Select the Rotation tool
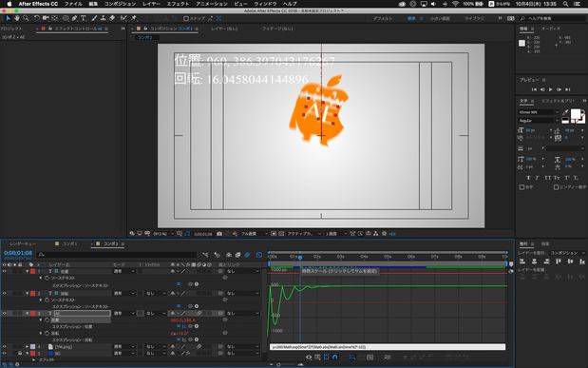 [37, 18]
